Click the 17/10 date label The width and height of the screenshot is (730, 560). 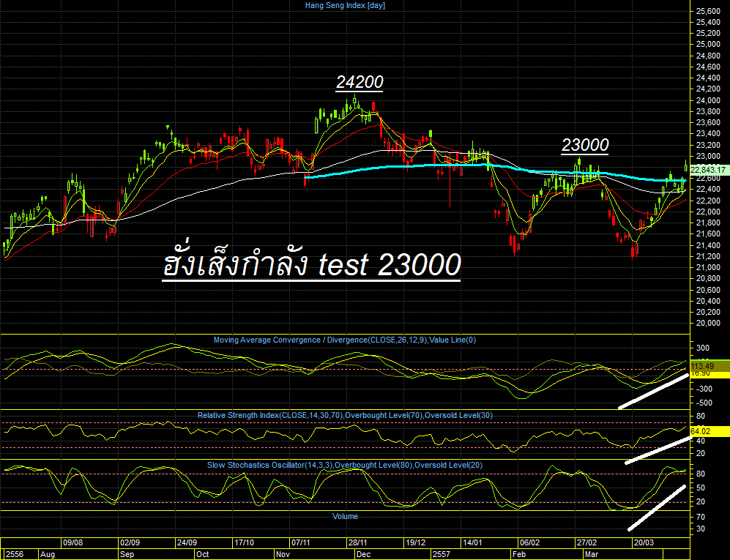coord(244,542)
